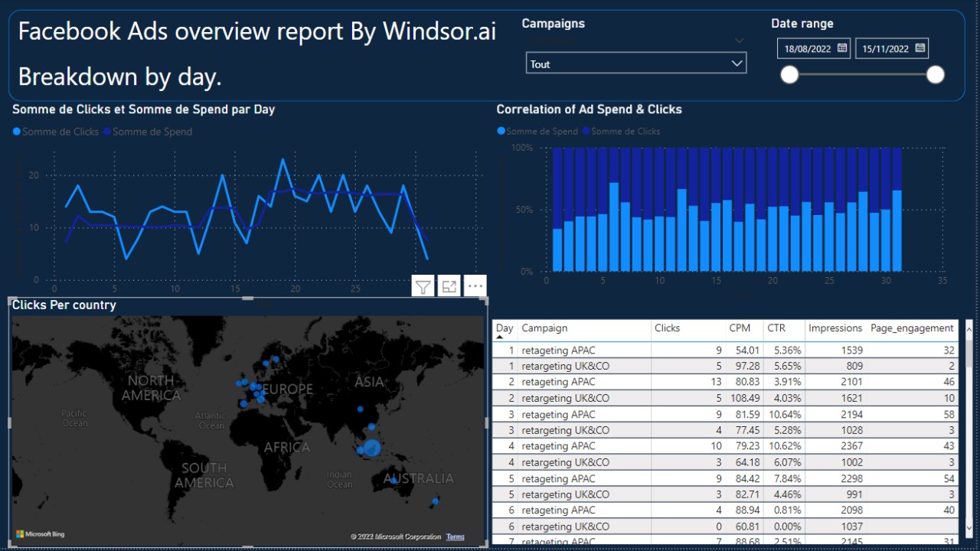The image size is (980, 551).
Task: Click the Breakdown by day subtitle
Action: [x=119, y=77]
